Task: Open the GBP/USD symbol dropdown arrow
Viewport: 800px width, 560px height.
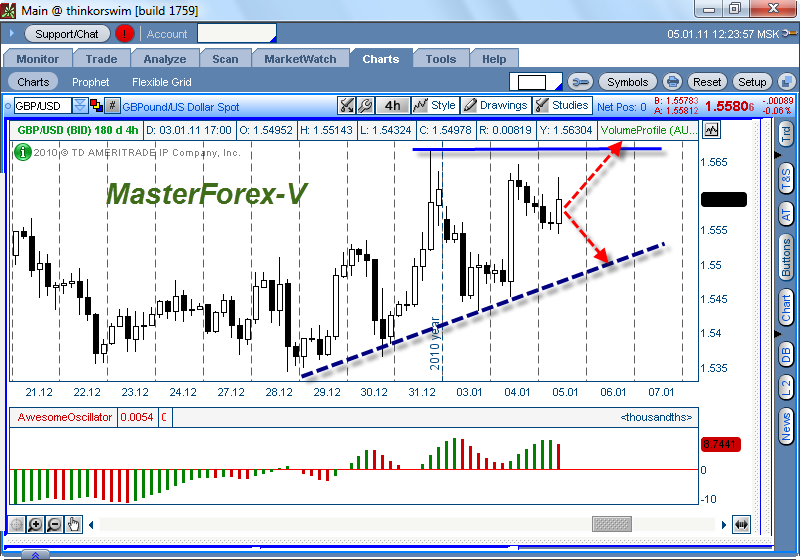Action: pos(80,106)
